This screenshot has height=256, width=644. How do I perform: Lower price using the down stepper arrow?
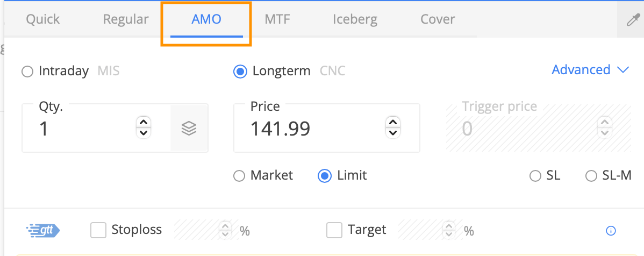(393, 133)
